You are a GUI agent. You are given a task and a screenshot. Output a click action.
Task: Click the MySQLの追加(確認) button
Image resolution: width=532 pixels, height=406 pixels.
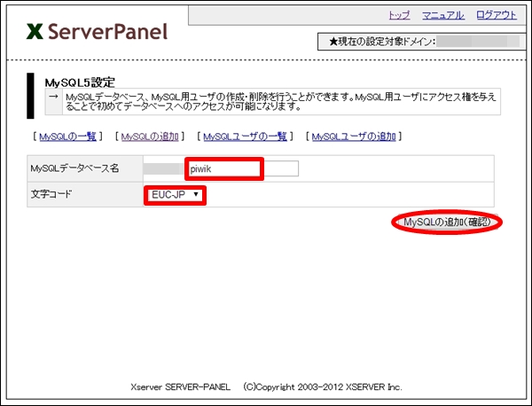pos(447,223)
